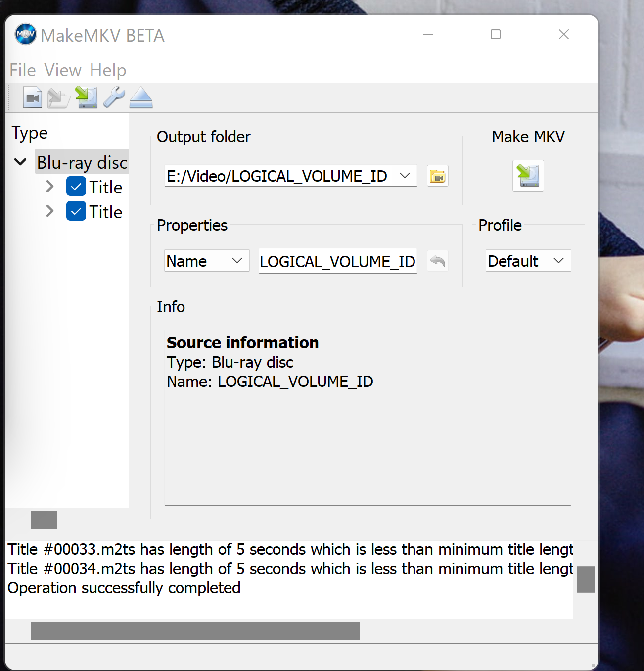
Task: Click the LOGICAL_VOLUME_ID name text field
Action: pyautogui.click(x=337, y=261)
